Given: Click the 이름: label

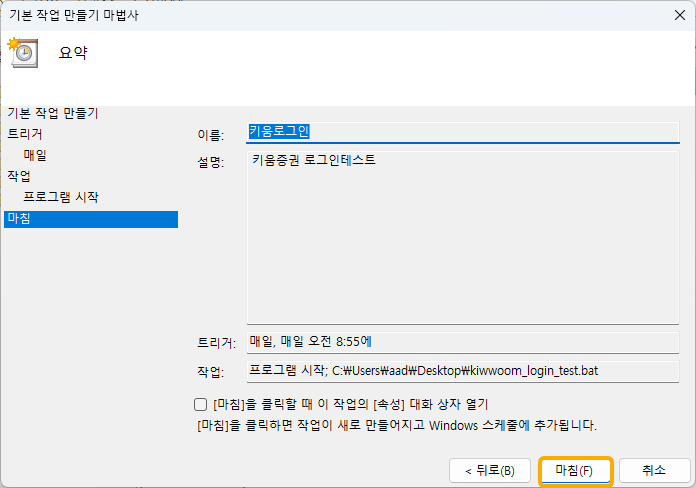Looking at the screenshot, I should [x=211, y=134].
